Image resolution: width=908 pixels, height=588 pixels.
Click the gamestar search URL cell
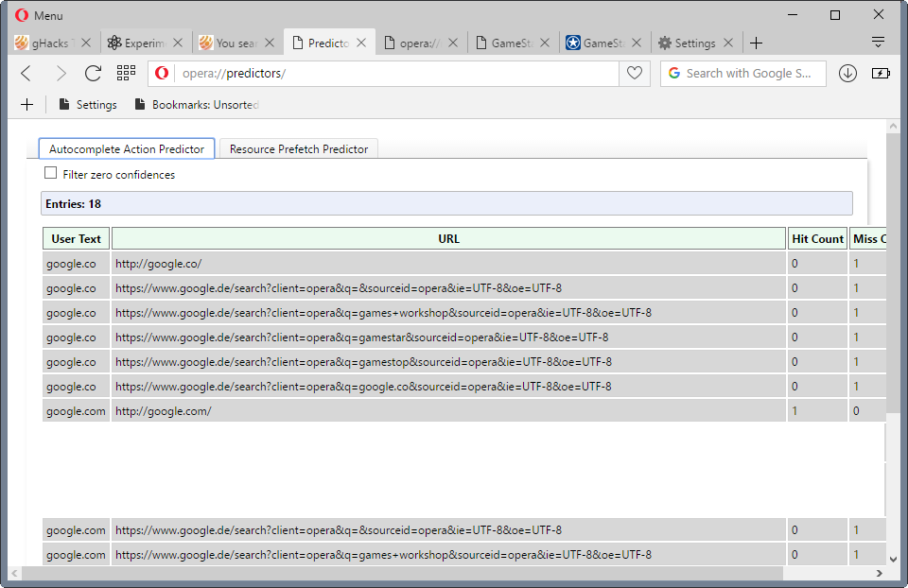point(448,337)
